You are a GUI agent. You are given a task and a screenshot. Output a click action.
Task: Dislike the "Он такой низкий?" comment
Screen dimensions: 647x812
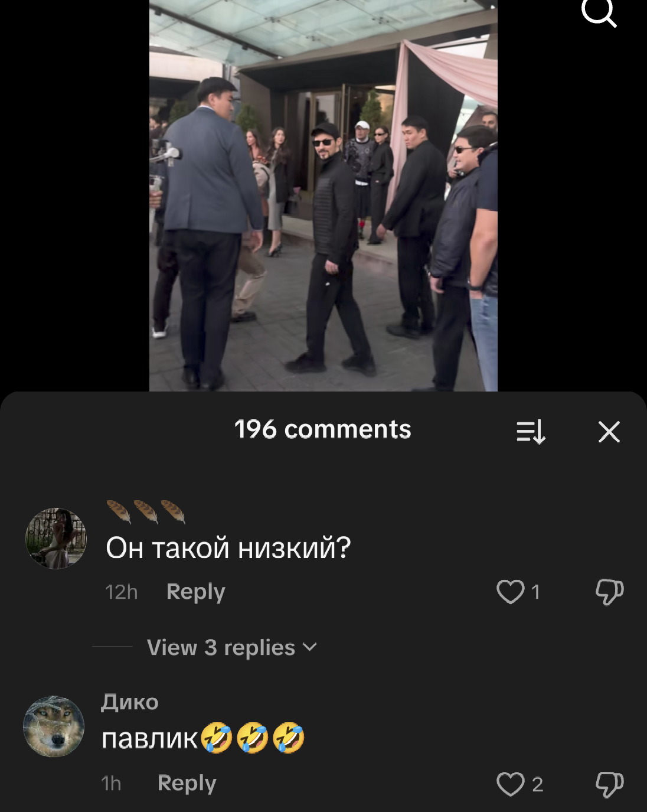(x=609, y=592)
